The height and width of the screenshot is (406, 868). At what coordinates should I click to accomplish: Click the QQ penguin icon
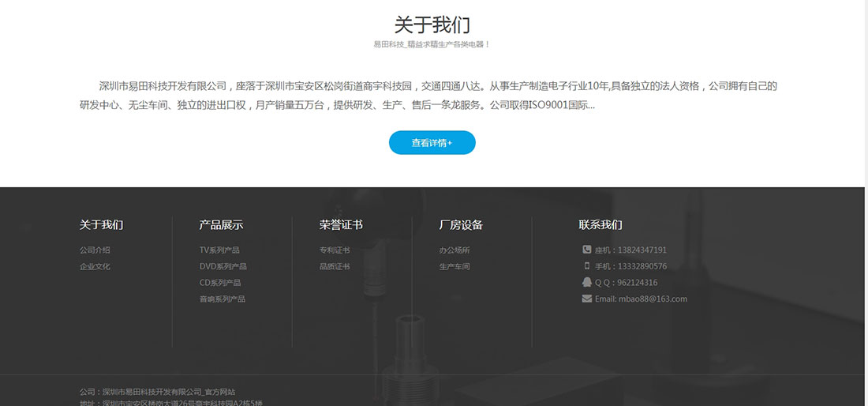tap(586, 282)
